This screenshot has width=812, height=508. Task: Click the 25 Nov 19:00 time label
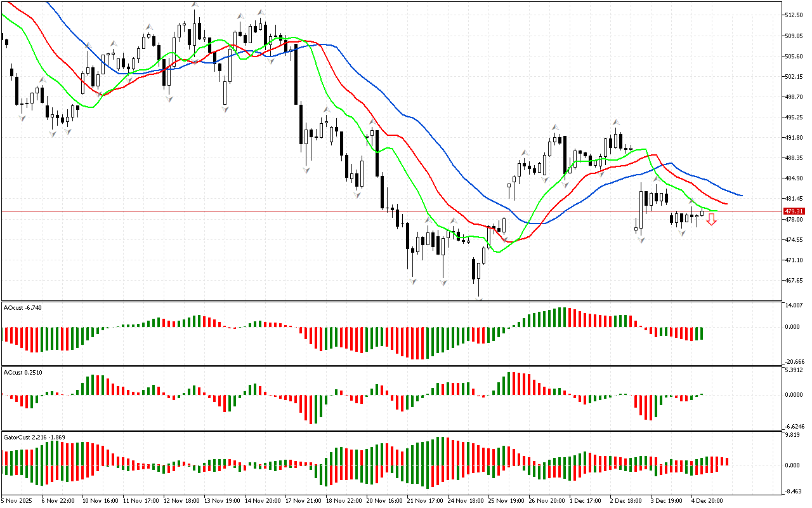[x=506, y=500]
